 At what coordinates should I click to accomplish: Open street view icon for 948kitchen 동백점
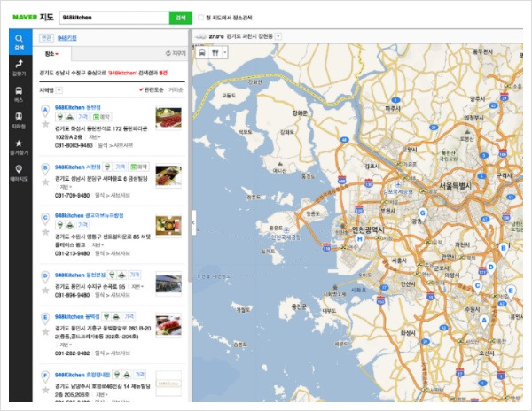[106, 316]
